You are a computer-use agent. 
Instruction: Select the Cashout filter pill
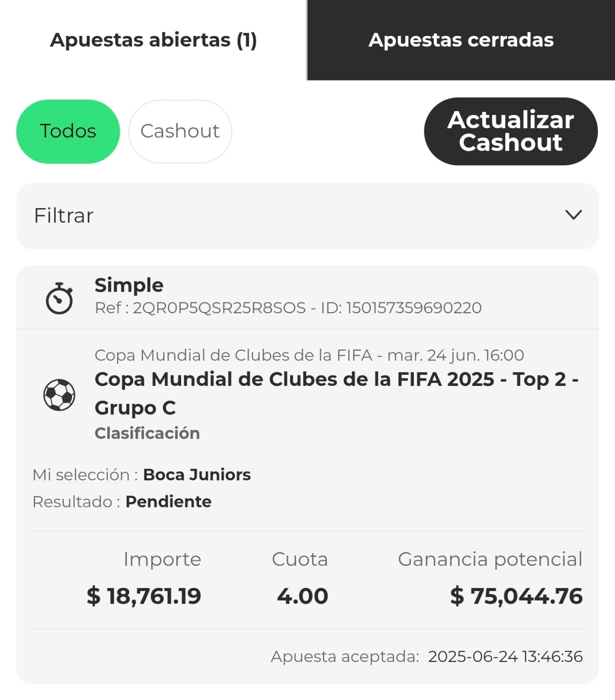[x=180, y=131]
